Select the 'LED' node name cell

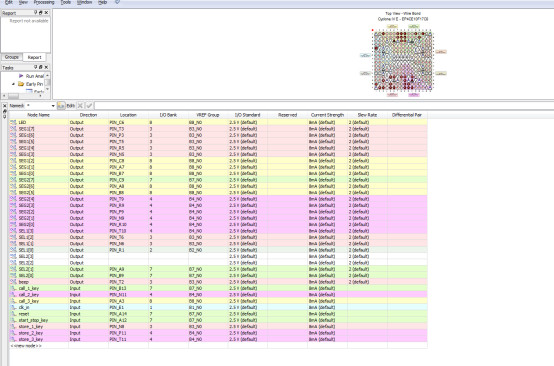[39, 122]
